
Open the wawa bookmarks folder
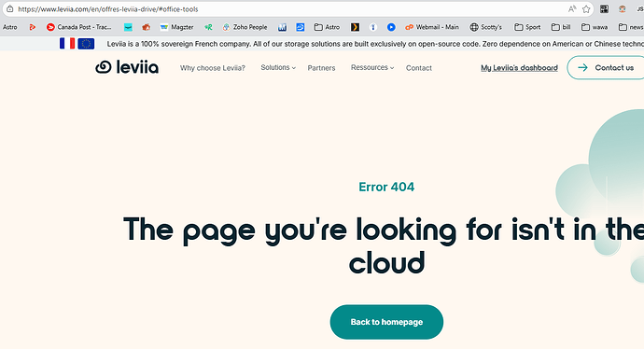pyautogui.click(x=595, y=27)
